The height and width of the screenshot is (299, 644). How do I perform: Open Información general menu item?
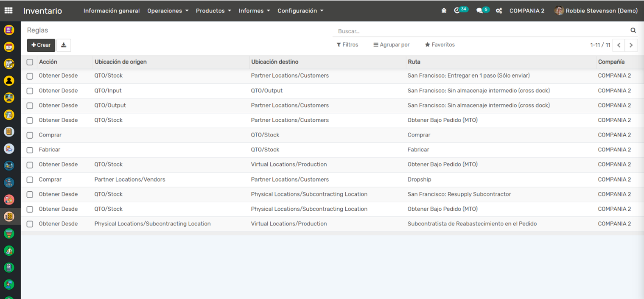[112, 11]
